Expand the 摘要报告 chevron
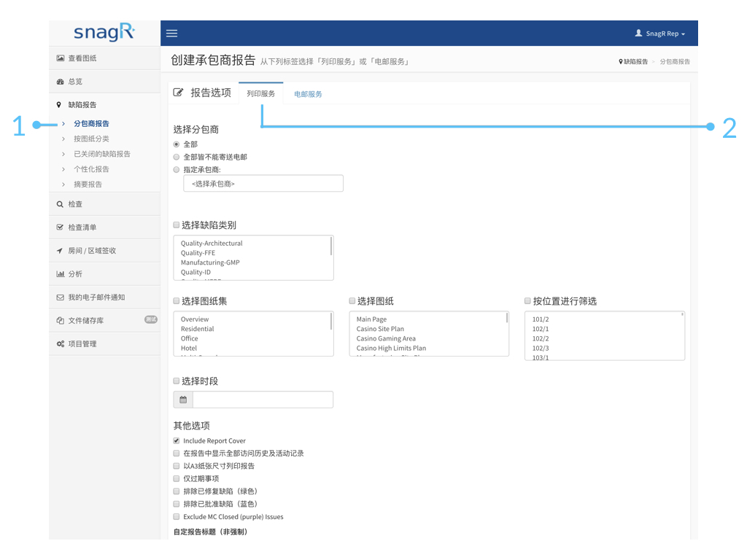 tap(63, 184)
